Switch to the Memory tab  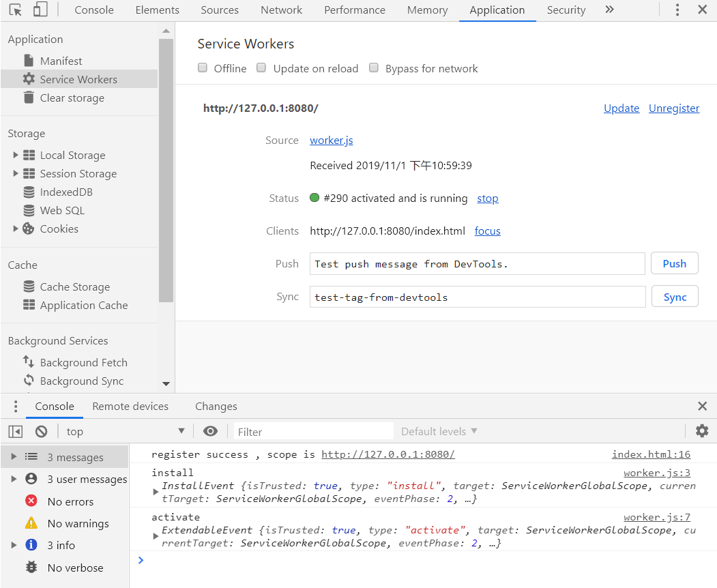point(428,10)
